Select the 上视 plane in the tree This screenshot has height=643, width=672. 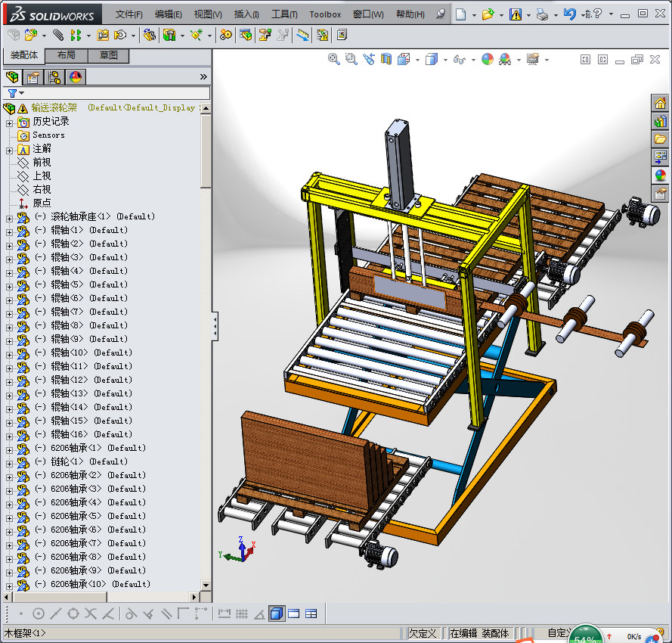click(x=42, y=176)
